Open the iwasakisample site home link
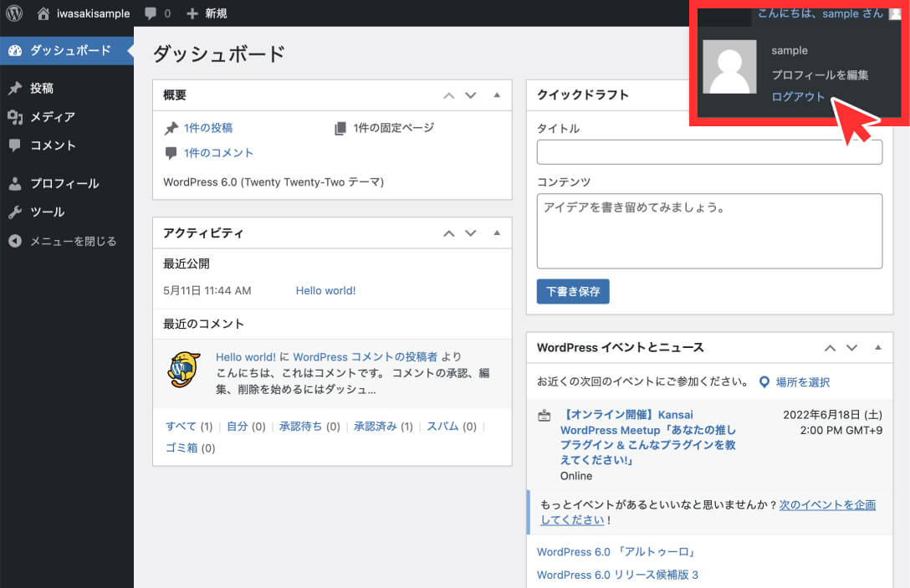Viewport: 910px width, 588px height. 83,13
